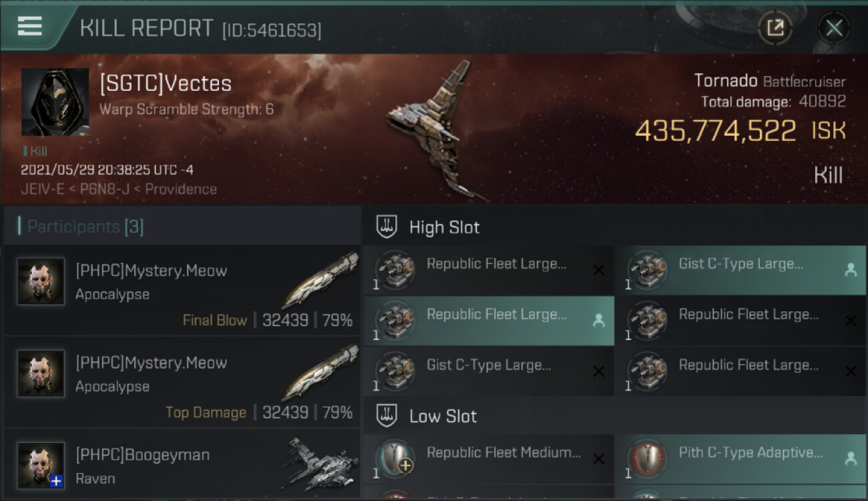868x501 pixels.
Task: Open Vectes pilot portrait
Action: [x=55, y=102]
